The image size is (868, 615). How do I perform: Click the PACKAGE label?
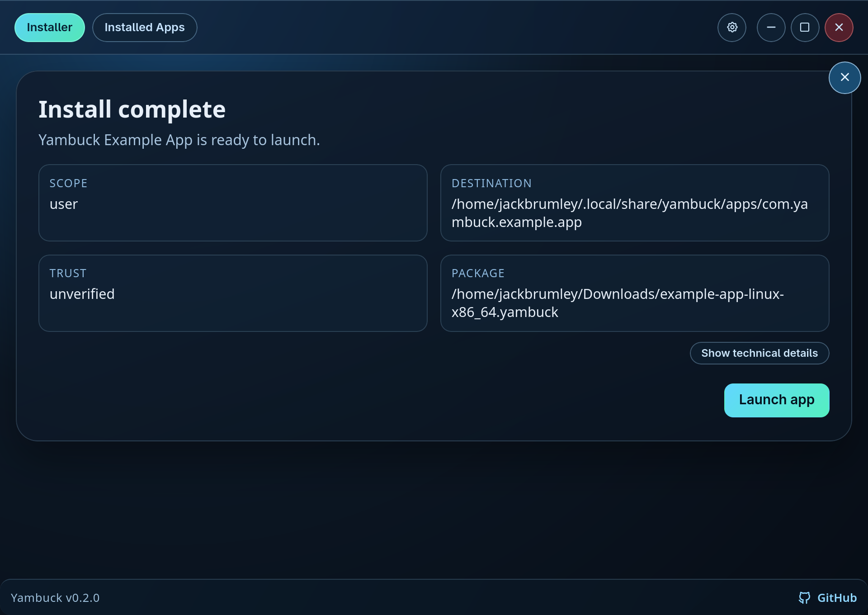click(478, 273)
